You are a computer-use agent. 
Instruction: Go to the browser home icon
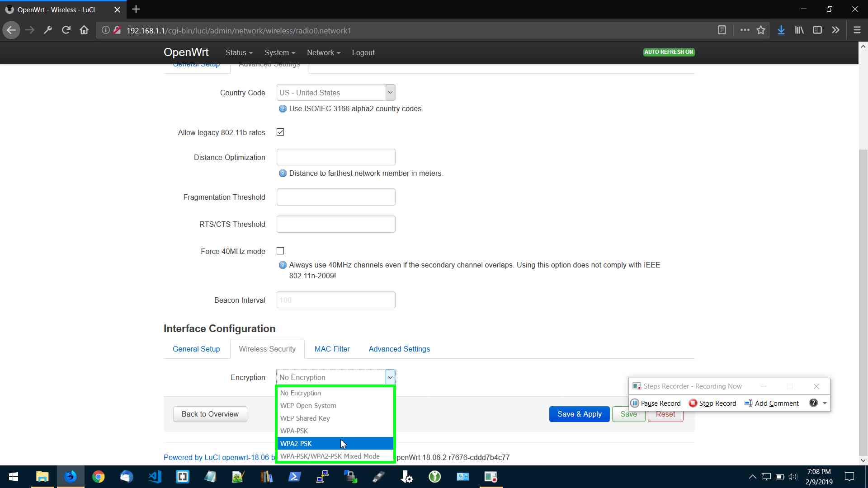click(84, 30)
